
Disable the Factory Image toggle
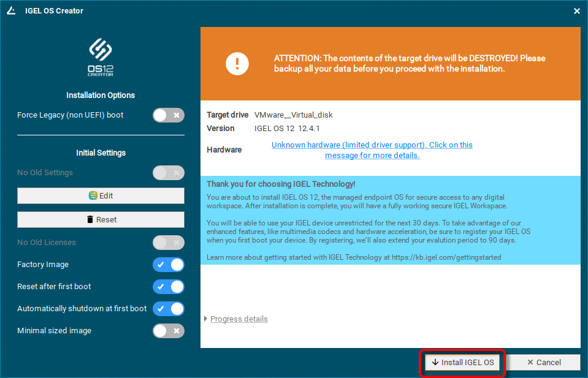[168, 265]
